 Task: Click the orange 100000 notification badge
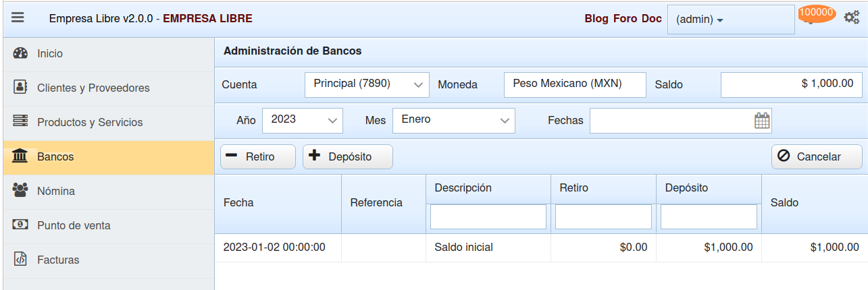coord(817,13)
